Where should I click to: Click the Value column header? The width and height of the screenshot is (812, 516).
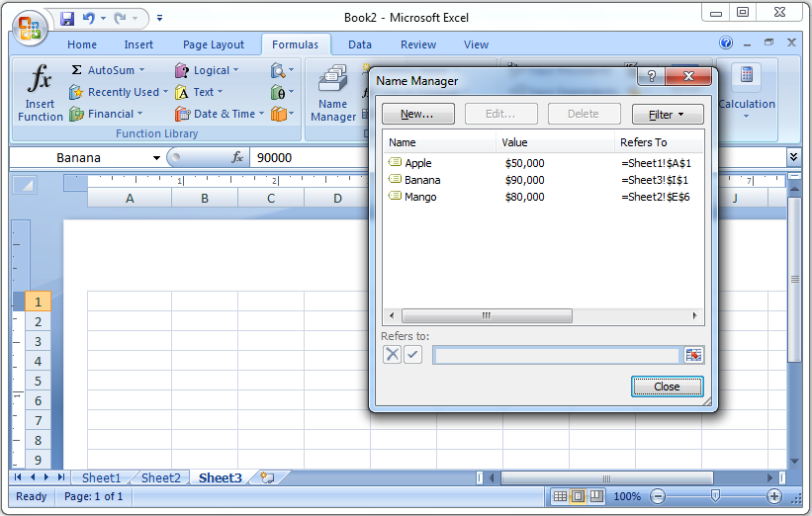pos(556,142)
